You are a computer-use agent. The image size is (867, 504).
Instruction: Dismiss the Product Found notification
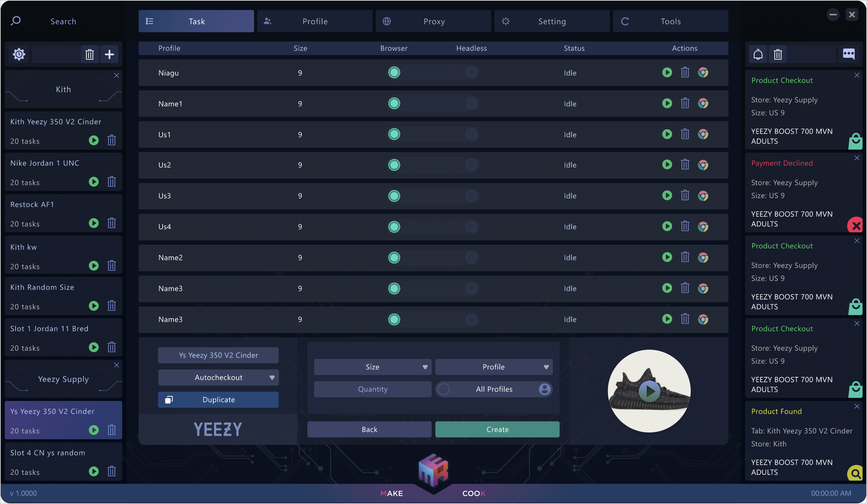coord(857,406)
